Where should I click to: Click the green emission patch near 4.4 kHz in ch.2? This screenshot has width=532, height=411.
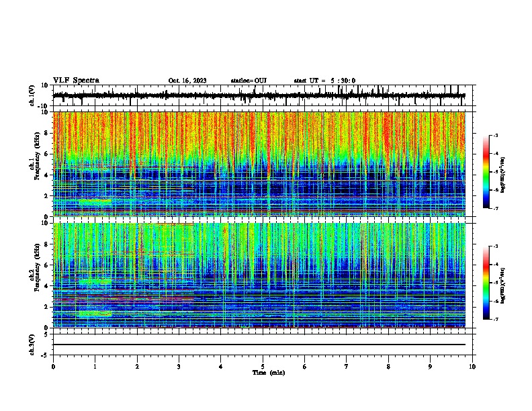(x=95, y=281)
